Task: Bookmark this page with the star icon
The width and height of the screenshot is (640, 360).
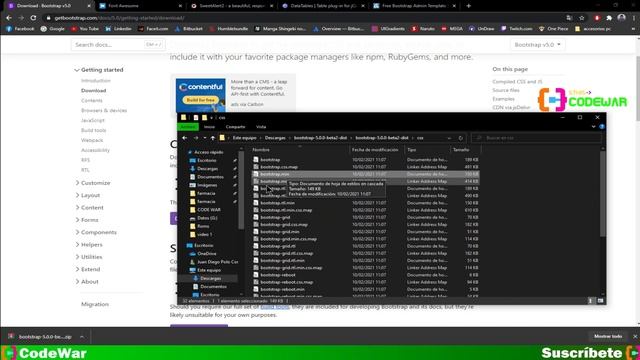Action: click(582, 18)
